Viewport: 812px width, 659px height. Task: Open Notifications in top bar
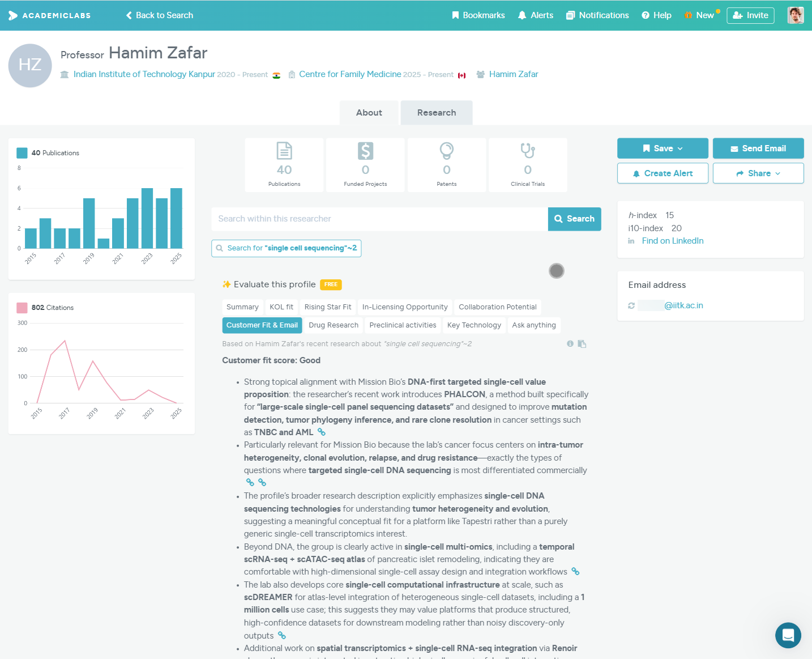point(597,15)
